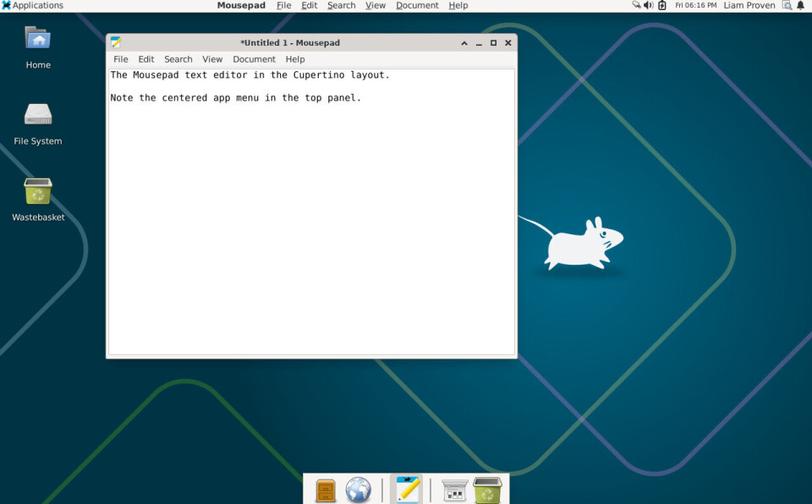Open the Edit menu in the top panel
The width and height of the screenshot is (812, 504).
point(310,5)
